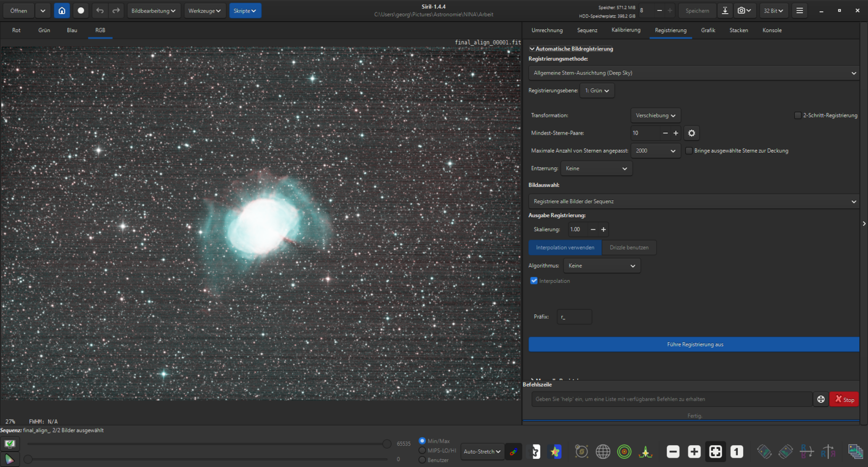Open the Bildbearbeitung menu
The image size is (868, 467).
[154, 11]
